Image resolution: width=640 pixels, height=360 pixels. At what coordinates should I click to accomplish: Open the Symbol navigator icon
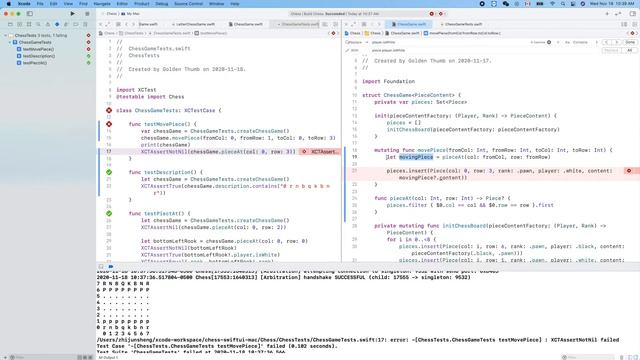[x=29, y=24]
